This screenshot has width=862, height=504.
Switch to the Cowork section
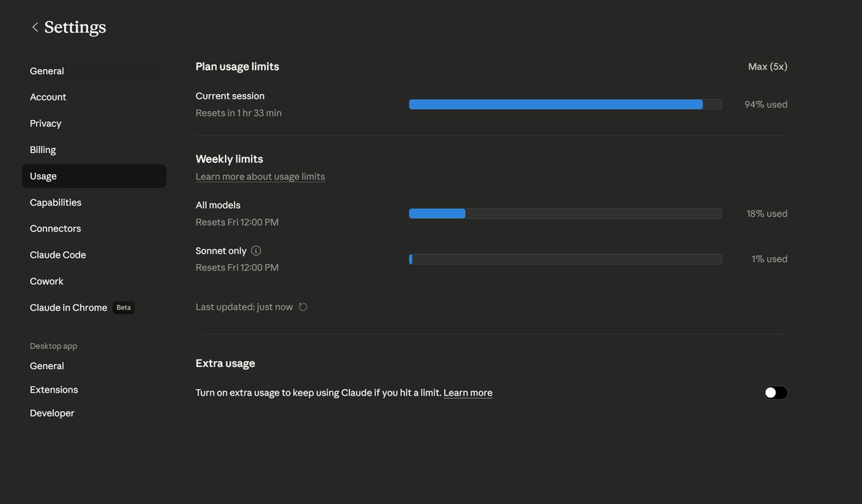click(47, 281)
